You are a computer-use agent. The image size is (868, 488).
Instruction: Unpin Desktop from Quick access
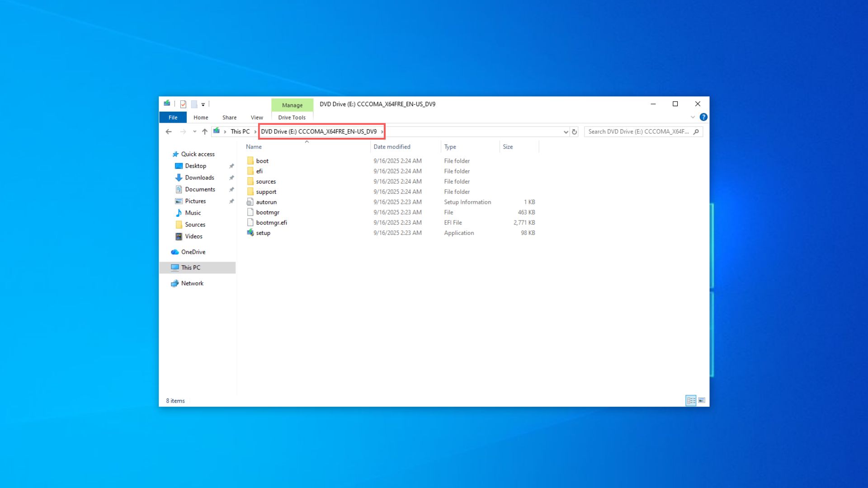pos(231,166)
